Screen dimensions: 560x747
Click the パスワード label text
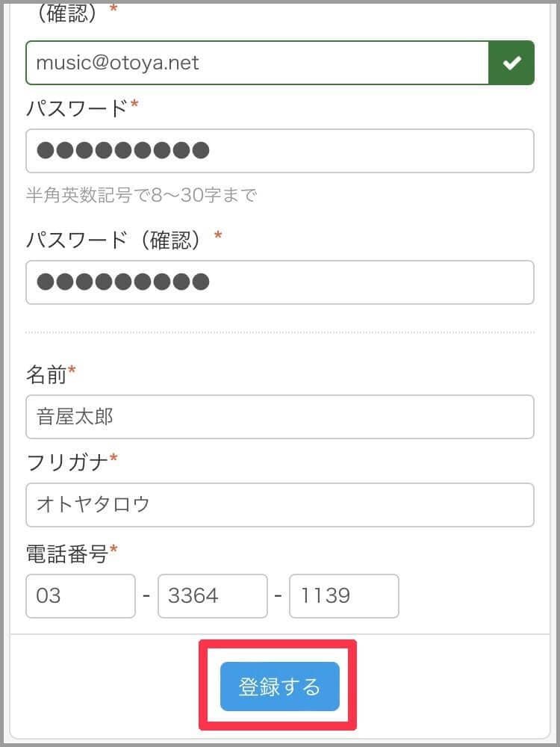[77, 108]
